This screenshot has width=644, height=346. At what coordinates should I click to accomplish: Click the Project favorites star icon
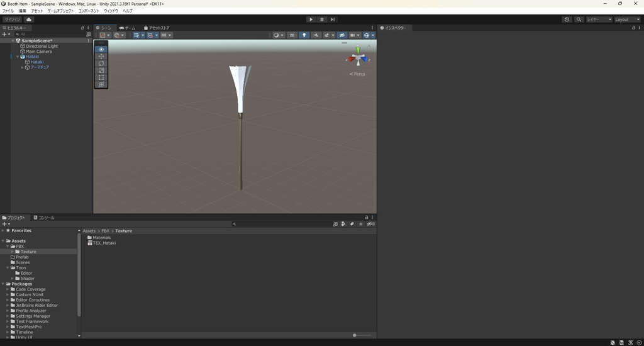pos(360,224)
